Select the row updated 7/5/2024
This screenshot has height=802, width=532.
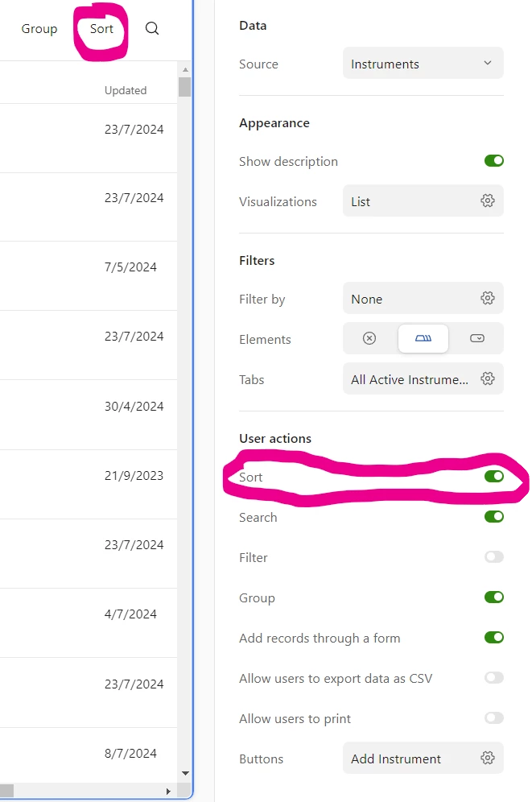pyautogui.click(x=89, y=275)
